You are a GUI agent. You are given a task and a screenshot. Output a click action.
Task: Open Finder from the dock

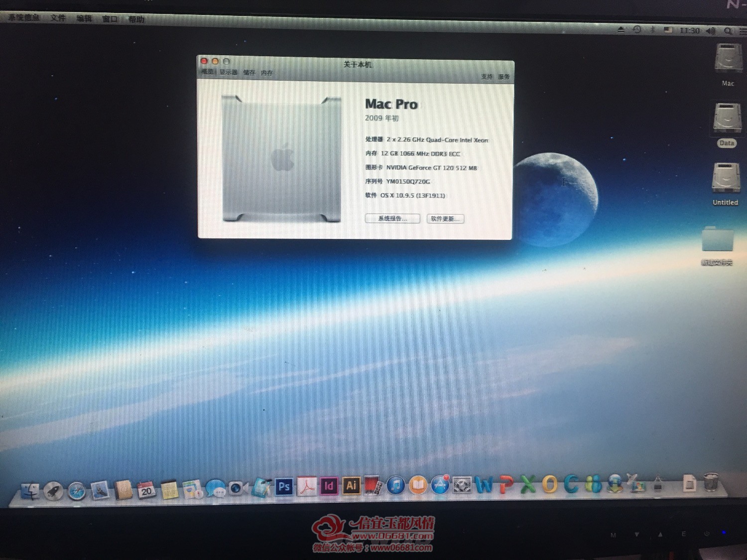[30, 491]
